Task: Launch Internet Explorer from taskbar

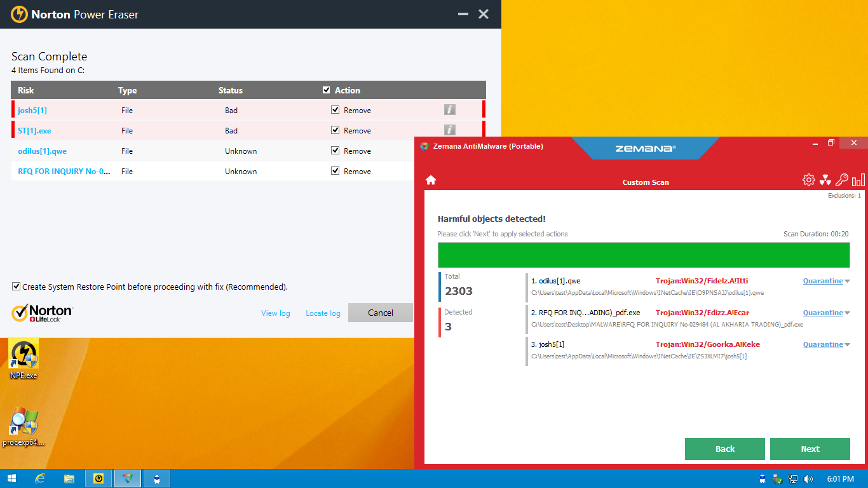Action: click(40, 478)
